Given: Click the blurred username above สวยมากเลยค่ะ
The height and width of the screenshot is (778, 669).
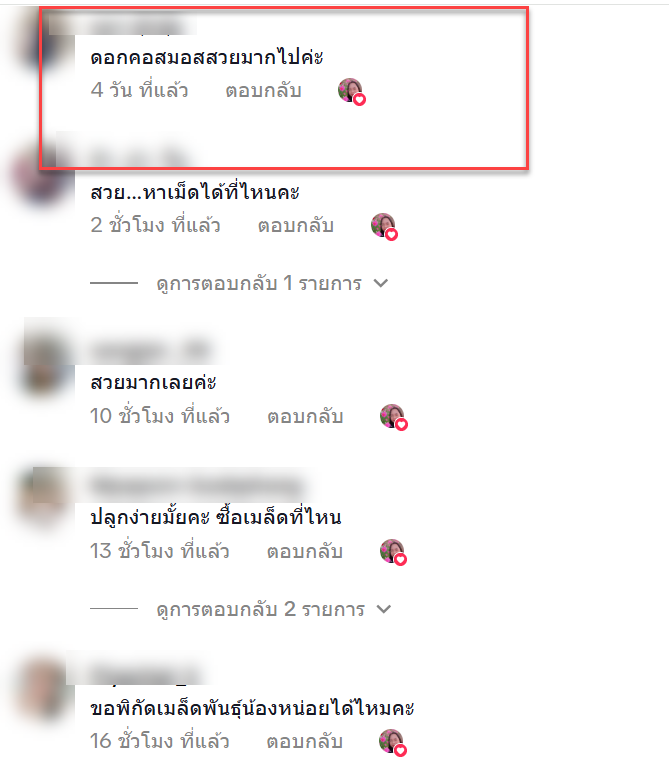Looking at the screenshot, I should tap(150, 351).
